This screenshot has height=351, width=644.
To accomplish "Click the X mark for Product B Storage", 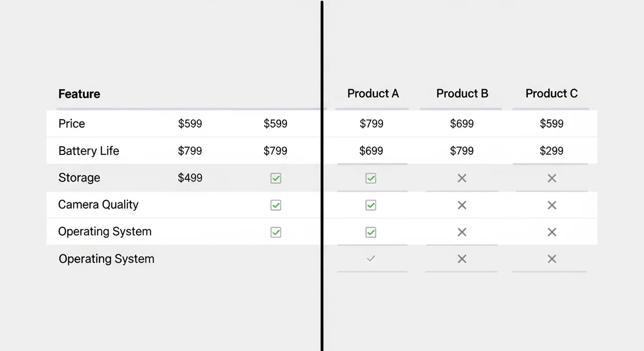I will pos(462,178).
